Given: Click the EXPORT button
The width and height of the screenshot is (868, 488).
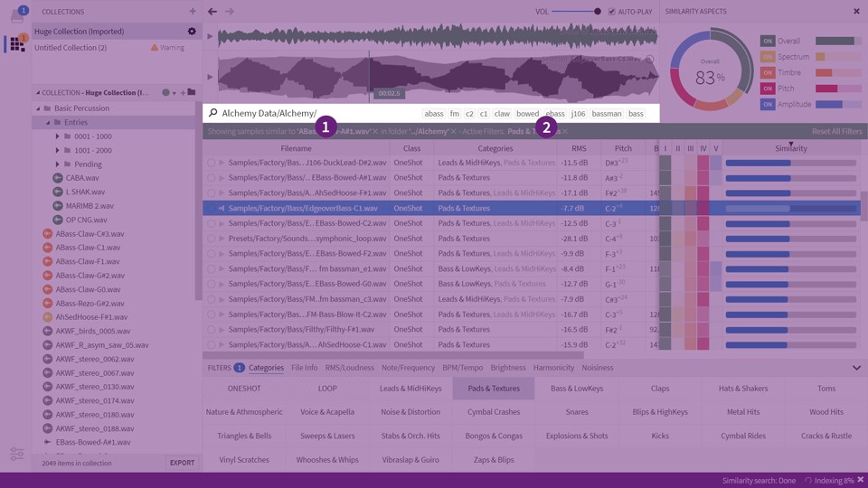Looking at the screenshot, I should pyautogui.click(x=182, y=463).
